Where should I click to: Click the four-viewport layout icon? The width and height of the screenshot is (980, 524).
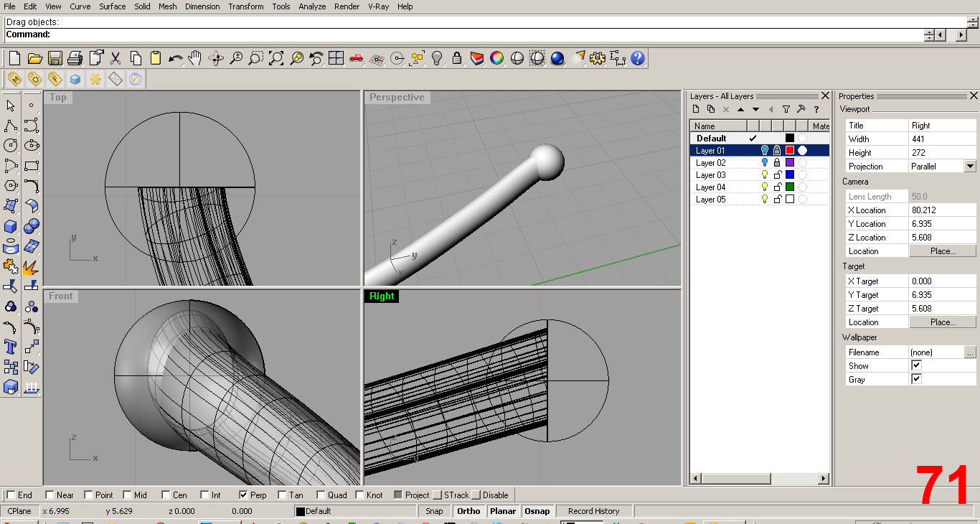point(336,58)
